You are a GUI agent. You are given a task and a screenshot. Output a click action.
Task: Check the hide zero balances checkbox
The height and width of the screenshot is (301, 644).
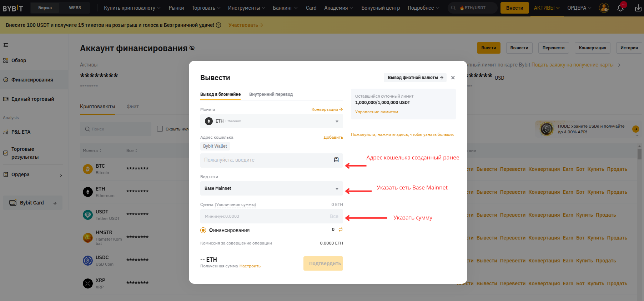[x=160, y=129]
